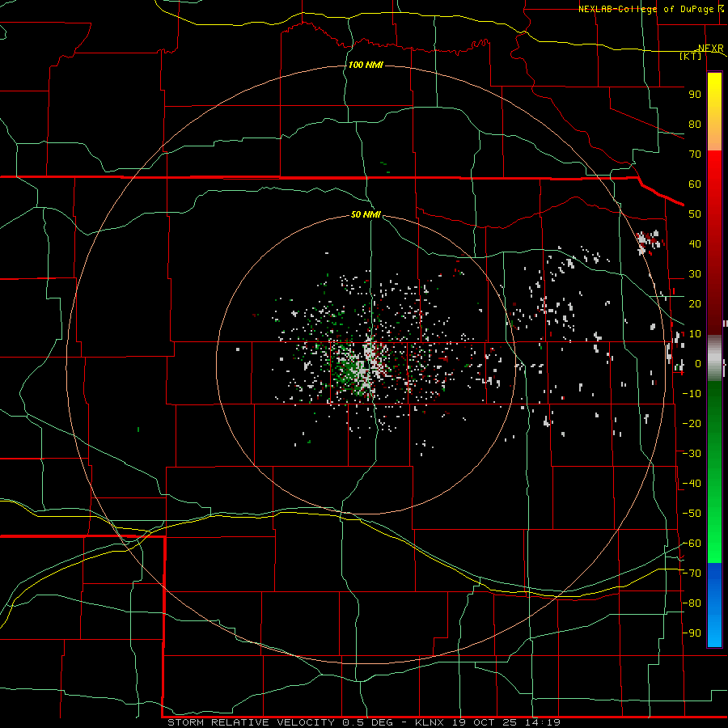Click the 40 value on the velocity scale
Image resolution: width=728 pixels, height=728 pixels.
[695, 243]
